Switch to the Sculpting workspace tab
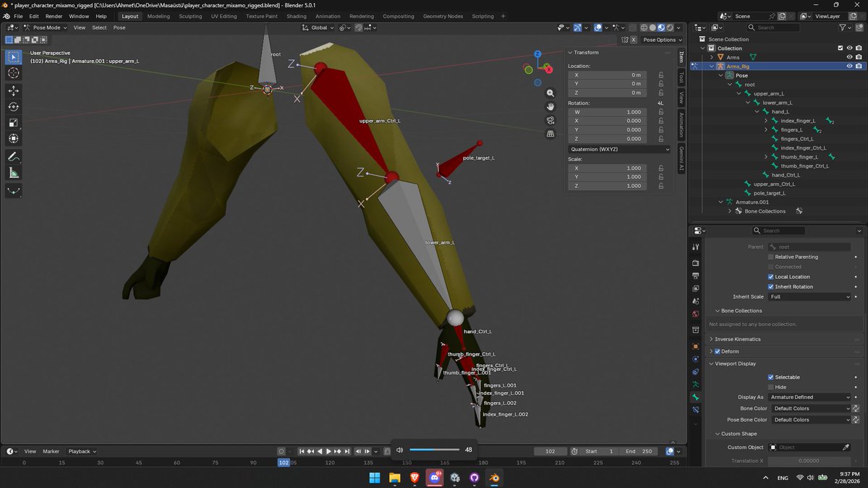Image resolution: width=868 pixels, height=488 pixels. (190, 16)
